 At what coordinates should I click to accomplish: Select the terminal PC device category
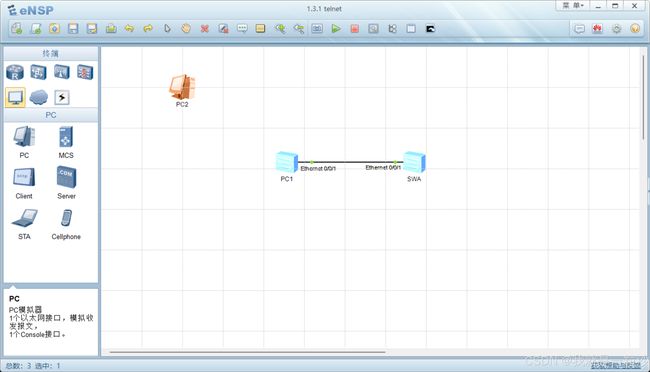coord(15,97)
